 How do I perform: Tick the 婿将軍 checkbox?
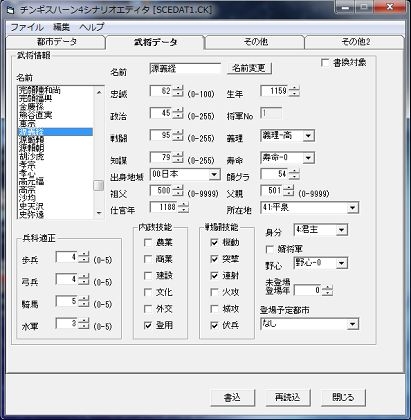click(x=269, y=249)
